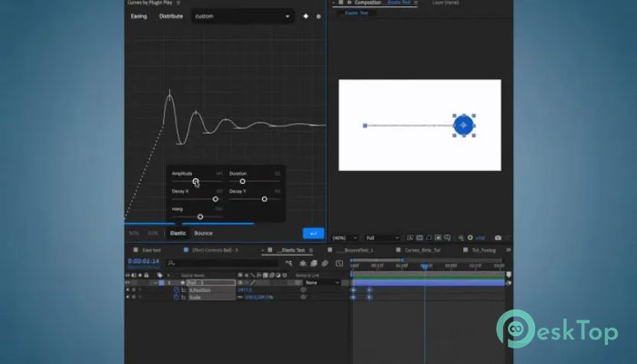Open Curves settings gear icon
This screenshot has height=364, width=637.
pyautogui.click(x=318, y=16)
